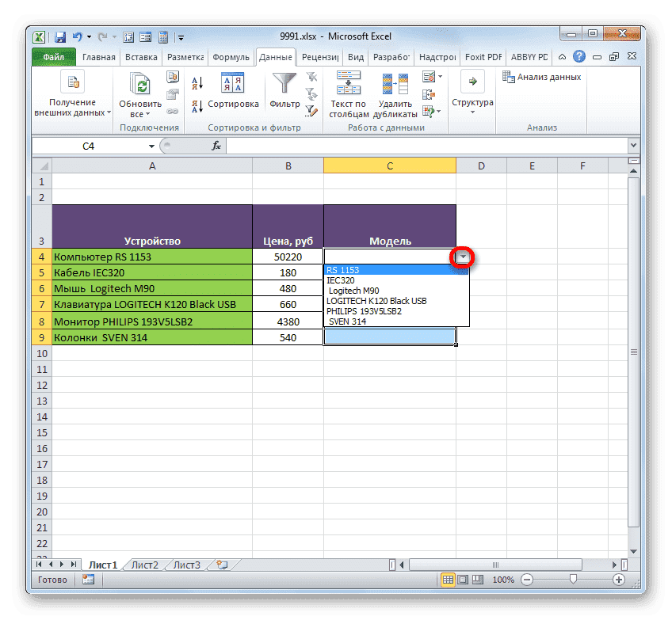Click the Анализ данных button
The height and width of the screenshot is (620, 672).
coord(547,76)
